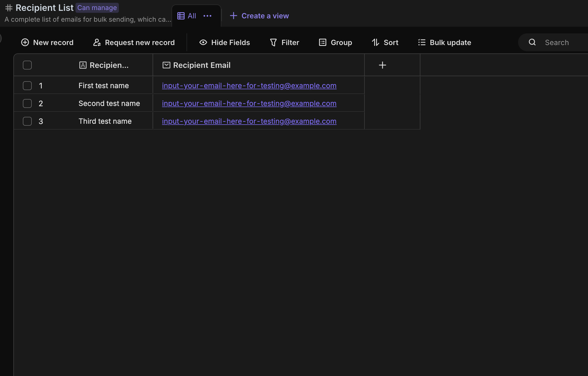
Task: Click the Group icon
Action: point(322,41)
